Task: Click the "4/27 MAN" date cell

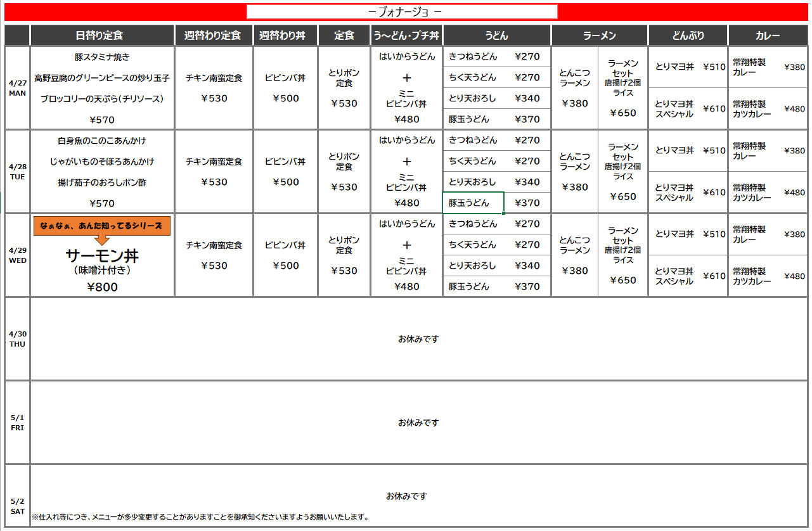Action: pyautogui.click(x=17, y=87)
